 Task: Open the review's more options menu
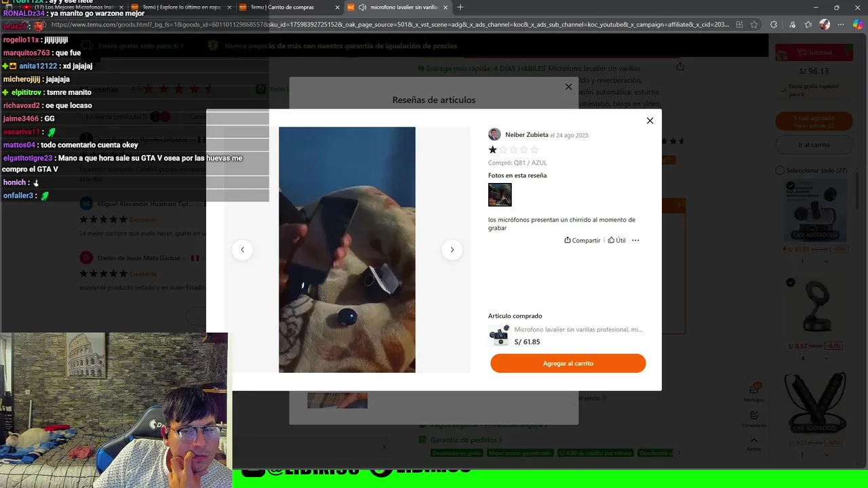click(x=635, y=240)
